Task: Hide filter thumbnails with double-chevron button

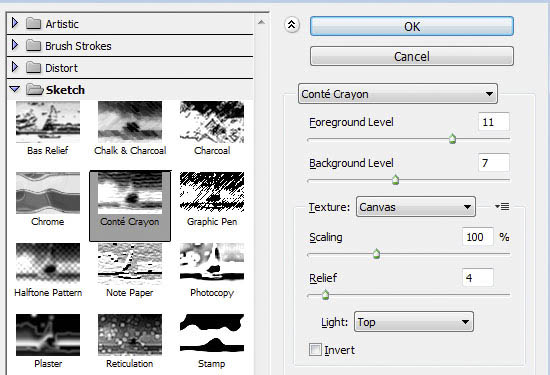Action: (x=291, y=25)
